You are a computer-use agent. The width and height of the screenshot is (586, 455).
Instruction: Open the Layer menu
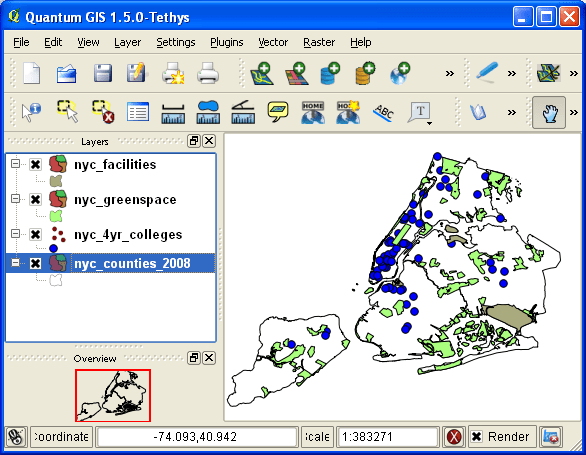(x=127, y=42)
